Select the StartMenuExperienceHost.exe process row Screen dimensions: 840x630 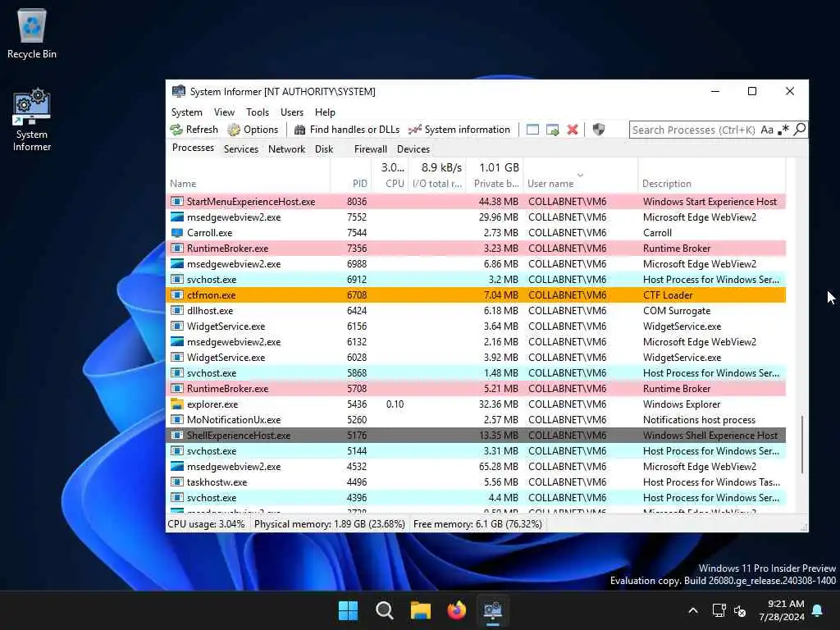coord(476,202)
